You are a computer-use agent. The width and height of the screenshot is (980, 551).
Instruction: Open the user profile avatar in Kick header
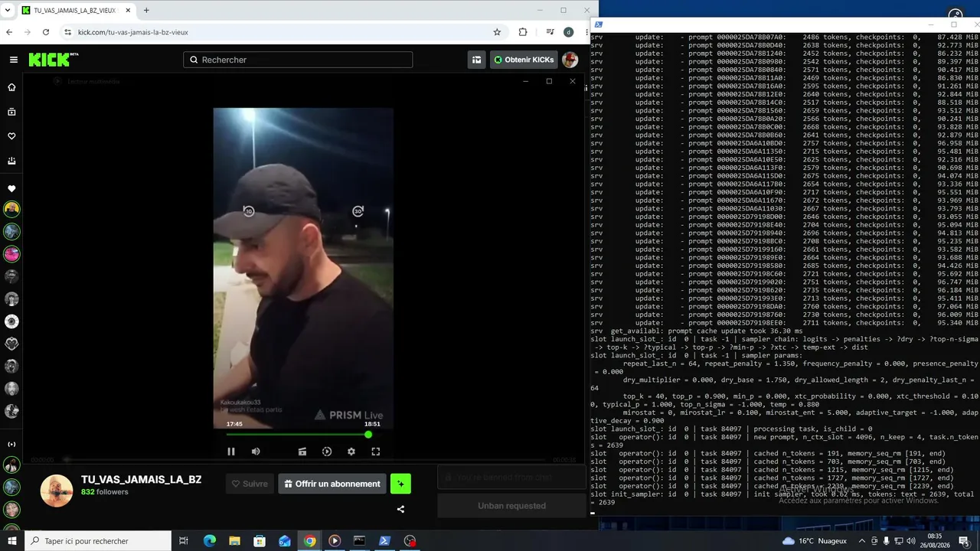pos(570,60)
